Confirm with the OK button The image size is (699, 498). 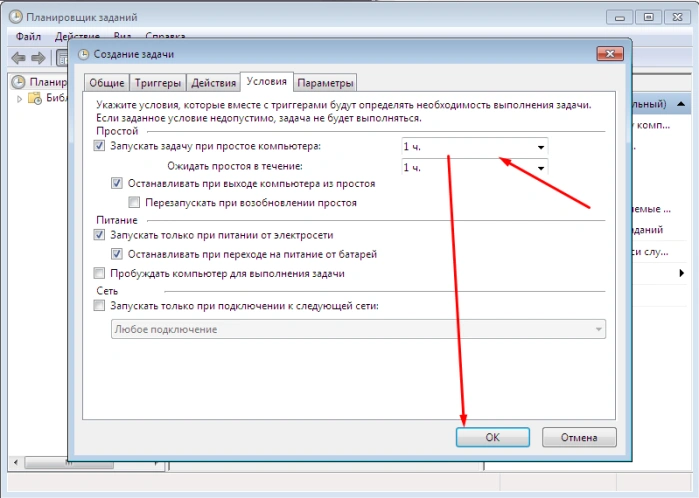(493, 437)
